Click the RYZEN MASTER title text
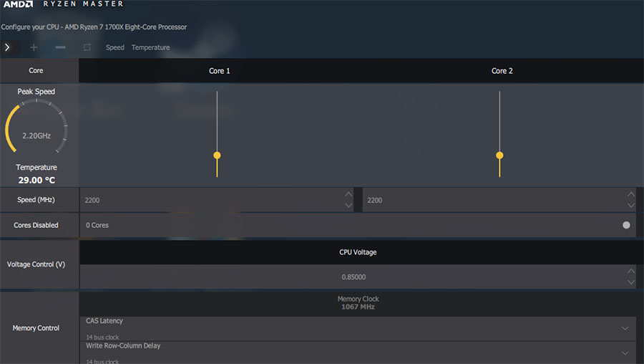Screen dimensions: 644x364 click(84, 4)
